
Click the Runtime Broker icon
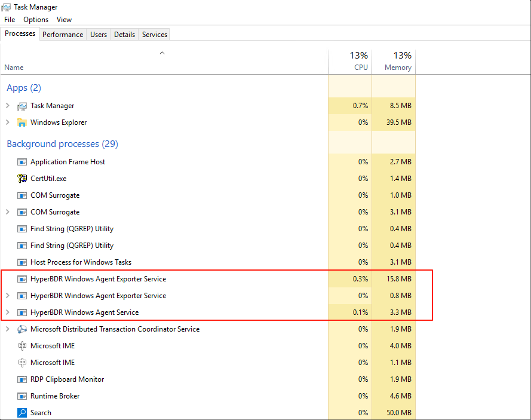pyautogui.click(x=22, y=396)
